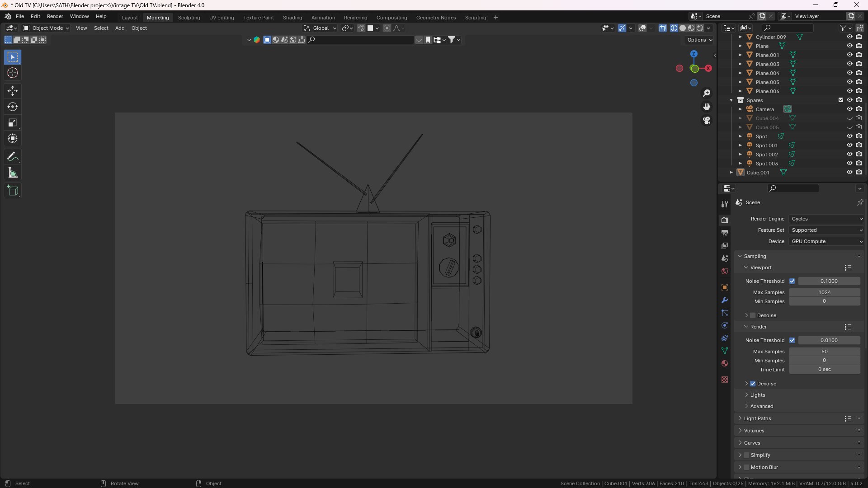This screenshot has width=868, height=488.
Task: Click the Options button in viewport
Action: [x=700, y=40]
